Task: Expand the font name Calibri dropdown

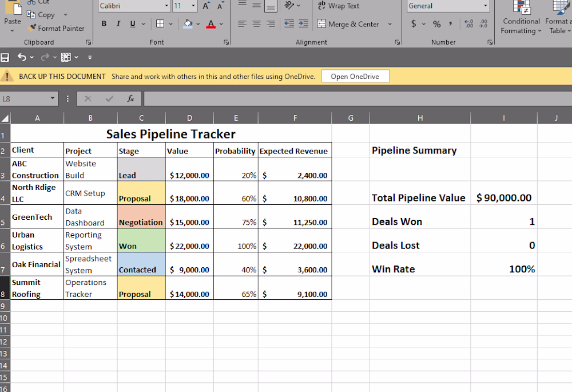Action: pos(166,6)
